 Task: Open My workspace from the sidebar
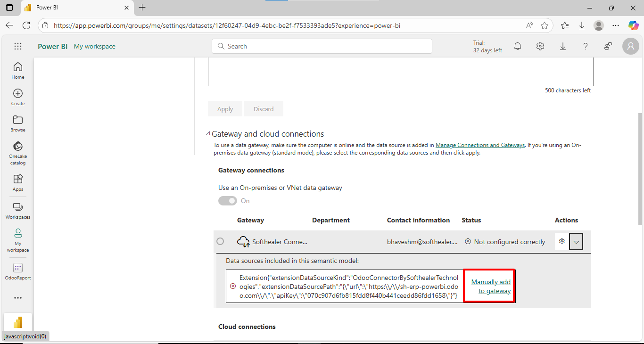tap(18, 240)
